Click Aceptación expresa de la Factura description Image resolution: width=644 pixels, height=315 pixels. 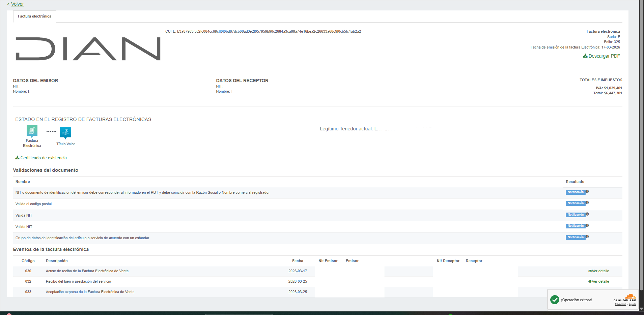click(x=90, y=292)
